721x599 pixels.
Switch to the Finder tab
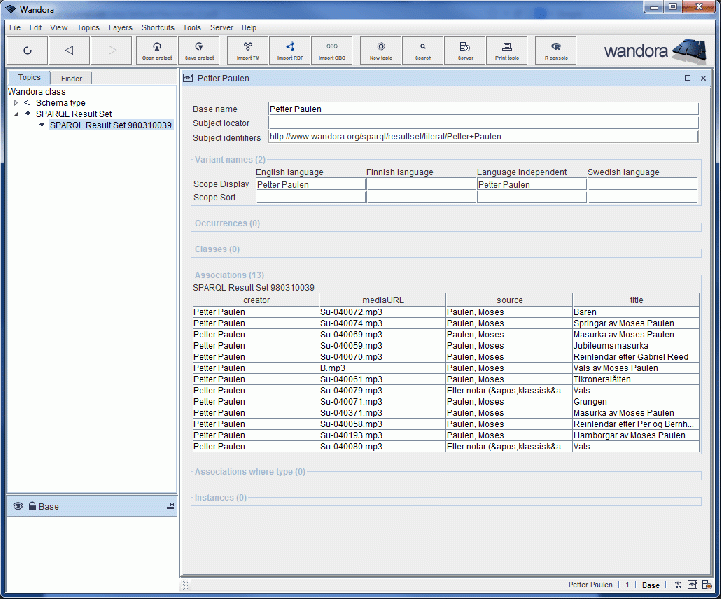coord(71,78)
